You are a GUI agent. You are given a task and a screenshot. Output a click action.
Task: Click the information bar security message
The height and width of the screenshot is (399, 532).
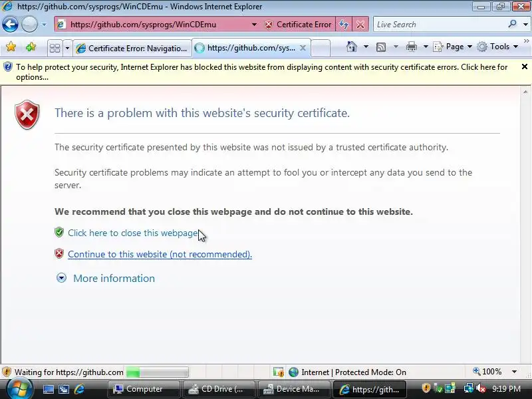point(261,72)
